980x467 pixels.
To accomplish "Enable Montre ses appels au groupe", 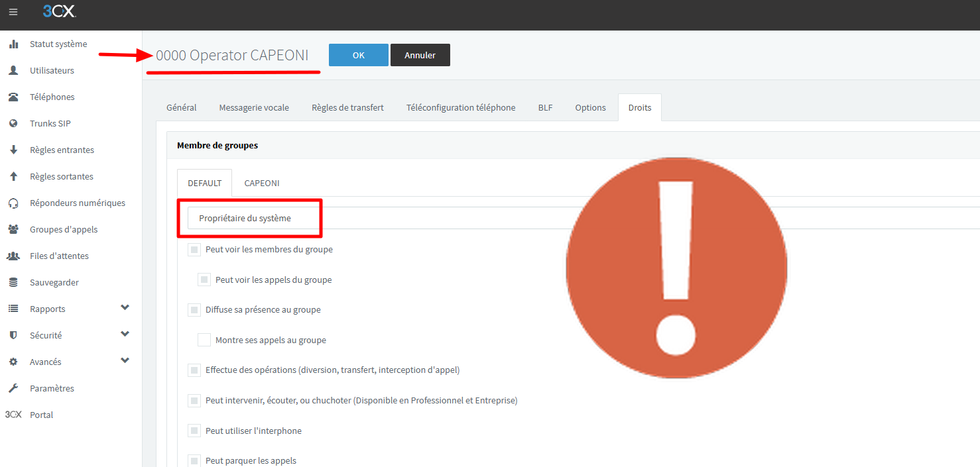I will [204, 340].
